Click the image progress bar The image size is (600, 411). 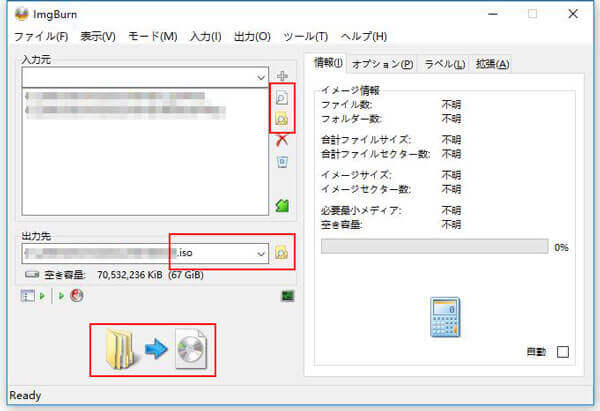[x=434, y=246]
